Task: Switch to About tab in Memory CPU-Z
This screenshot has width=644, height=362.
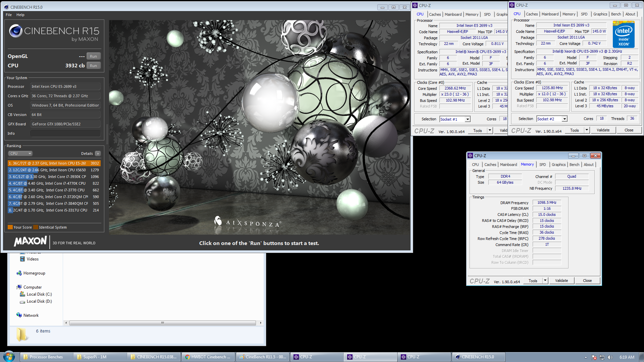Action: 589,165
